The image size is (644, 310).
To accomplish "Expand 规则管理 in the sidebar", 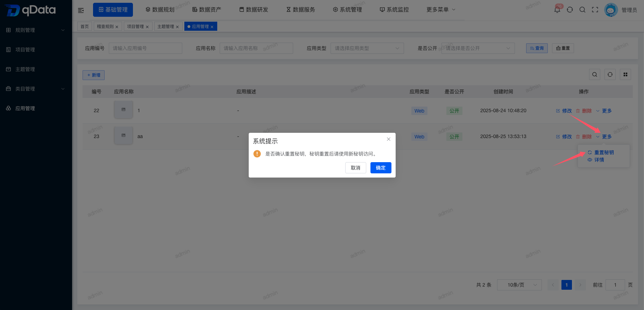I will pyautogui.click(x=36, y=30).
